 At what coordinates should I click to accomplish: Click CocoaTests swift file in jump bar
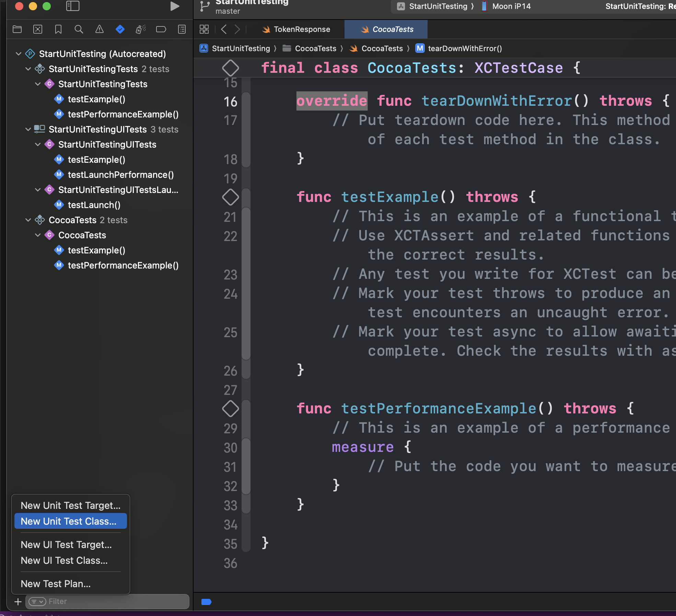tap(376, 48)
